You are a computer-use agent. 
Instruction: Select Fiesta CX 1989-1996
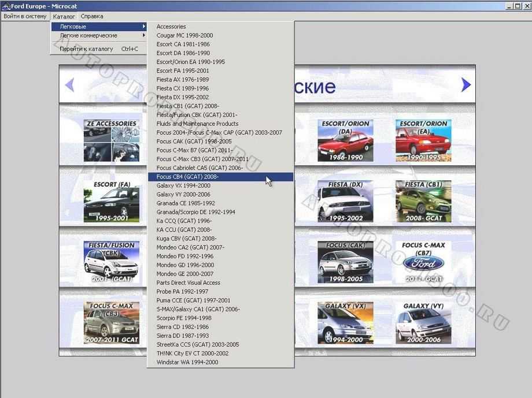(x=220, y=88)
